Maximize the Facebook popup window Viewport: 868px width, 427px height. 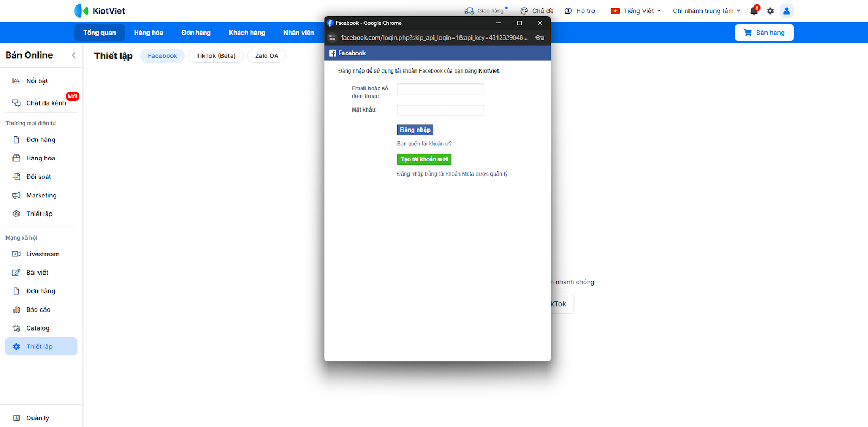[519, 23]
